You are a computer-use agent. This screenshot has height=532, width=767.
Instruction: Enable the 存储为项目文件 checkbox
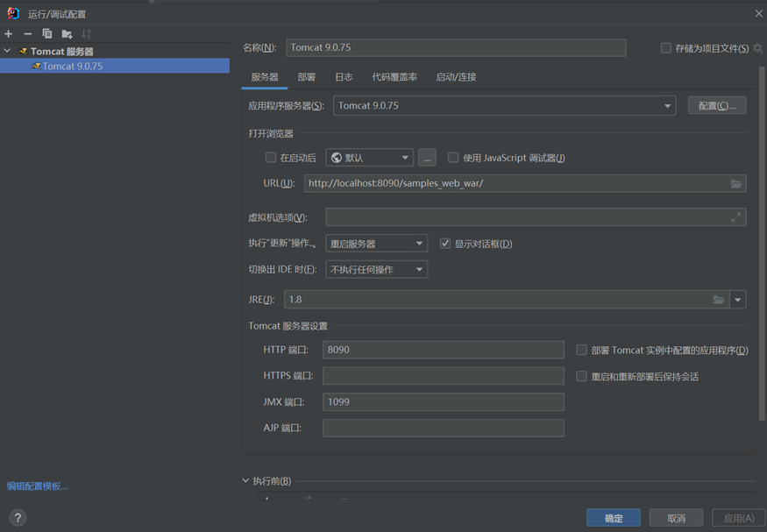tap(665, 48)
